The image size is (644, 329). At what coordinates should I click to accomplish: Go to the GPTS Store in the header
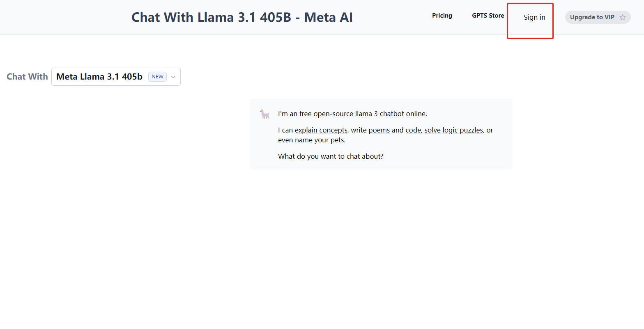488,16
